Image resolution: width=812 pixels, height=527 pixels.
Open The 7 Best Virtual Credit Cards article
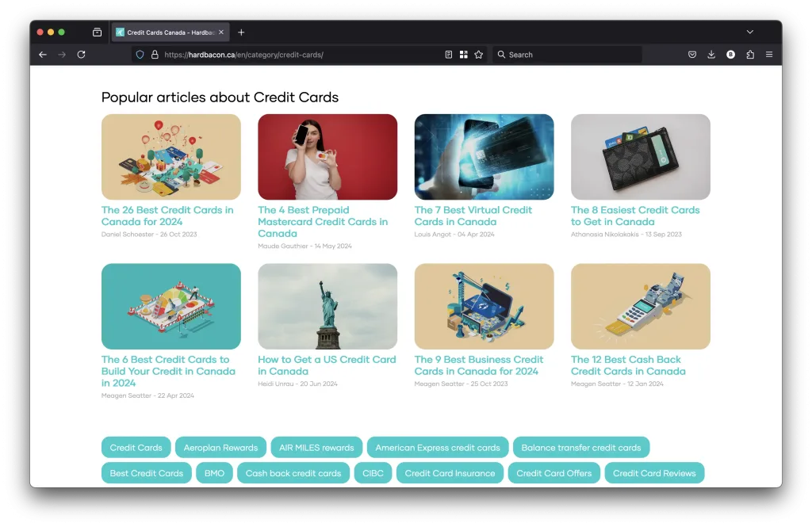[473, 216]
